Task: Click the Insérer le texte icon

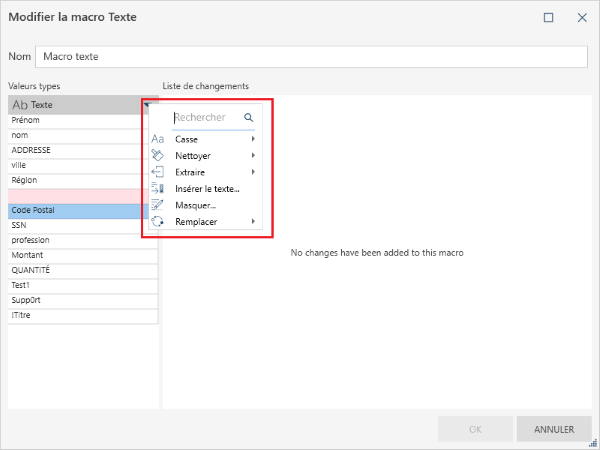Action: [x=157, y=188]
